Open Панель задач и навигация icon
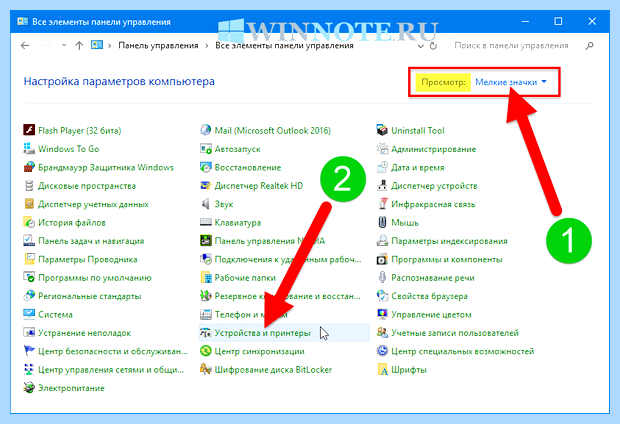Screen dimensions: 620x424 pos(29,241)
